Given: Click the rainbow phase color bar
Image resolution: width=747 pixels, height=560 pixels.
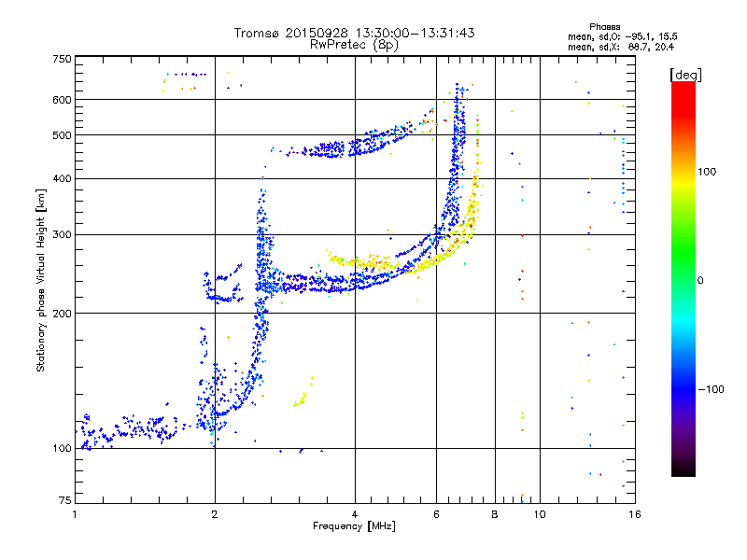Looking at the screenshot, I should pos(684,278).
